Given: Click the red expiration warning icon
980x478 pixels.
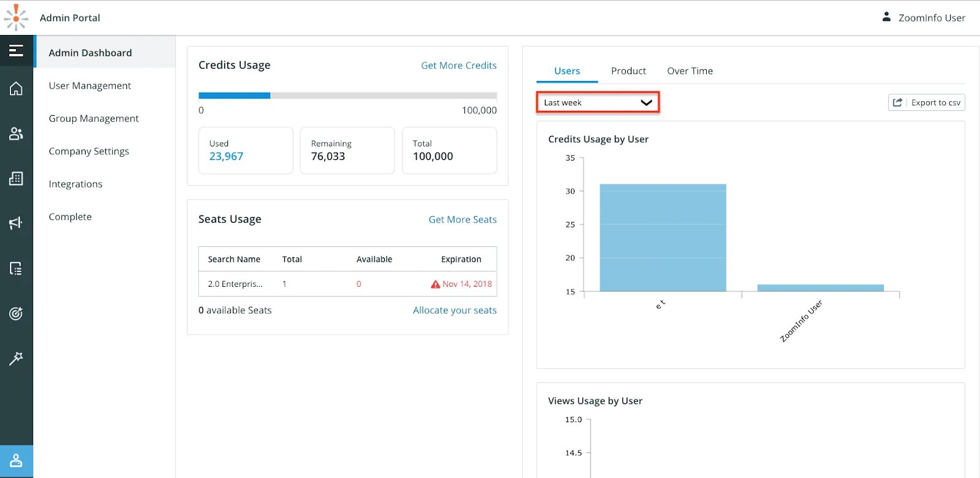Looking at the screenshot, I should point(435,284).
